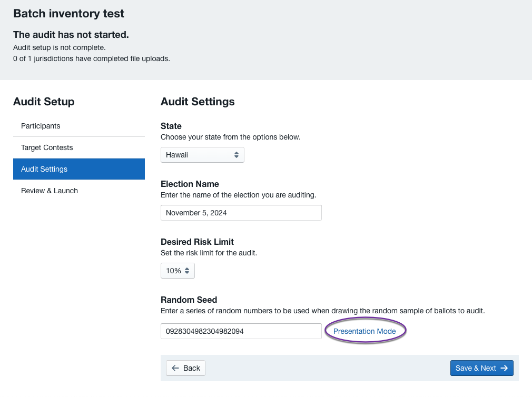Select the Audit Settings sidebar item
The height and width of the screenshot is (397, 532).
pyautogui.click(x=44, y=169)
